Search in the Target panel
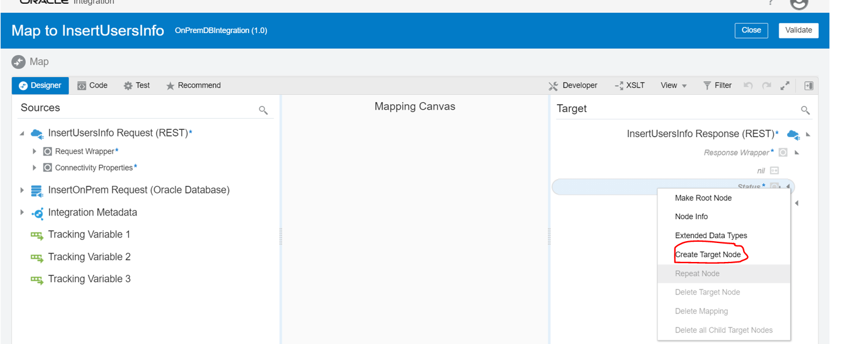The width and height of the screenshot is (868, 344). 806,110
